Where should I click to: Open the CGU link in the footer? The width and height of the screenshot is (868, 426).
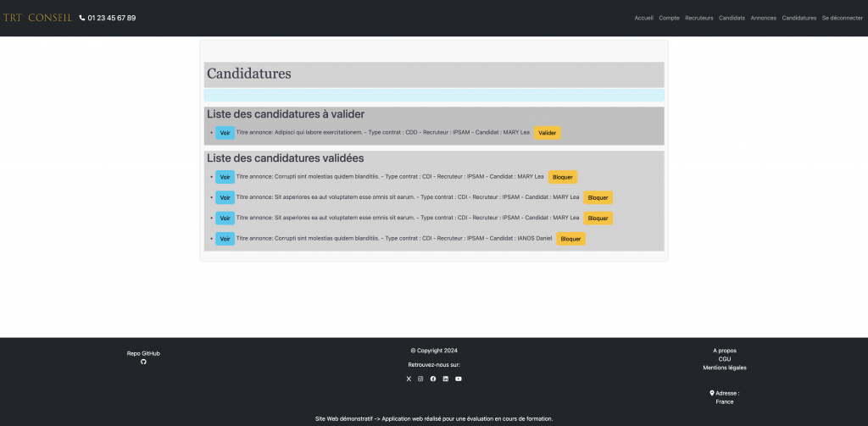[725, 359]
